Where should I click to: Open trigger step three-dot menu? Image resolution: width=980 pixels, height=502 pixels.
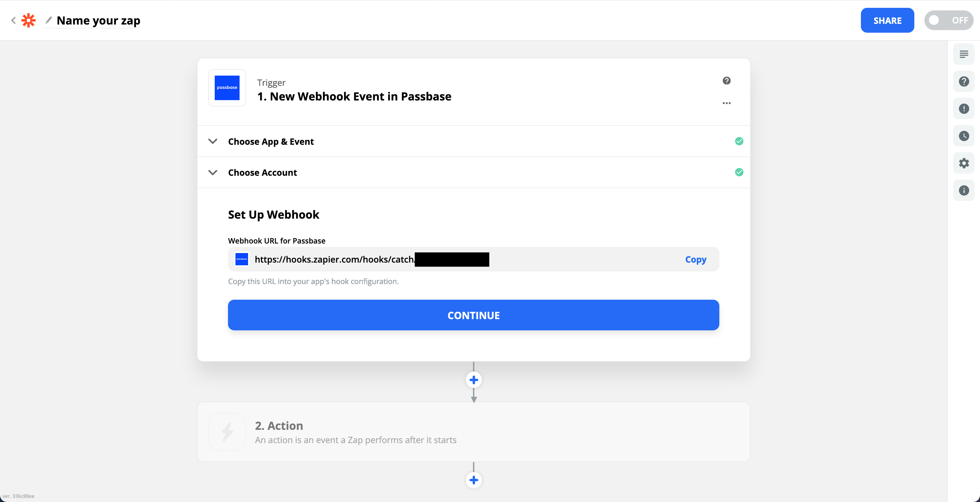click(x=726, y=103)
